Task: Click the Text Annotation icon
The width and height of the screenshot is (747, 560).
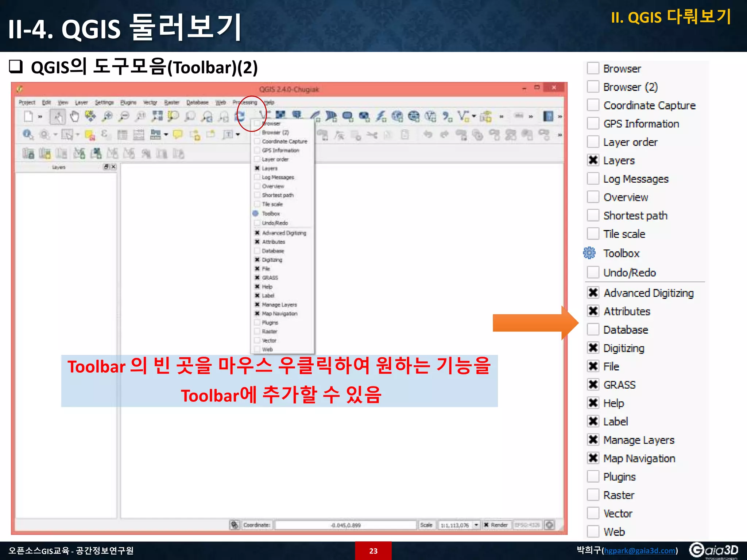Action: click(228, 135)
